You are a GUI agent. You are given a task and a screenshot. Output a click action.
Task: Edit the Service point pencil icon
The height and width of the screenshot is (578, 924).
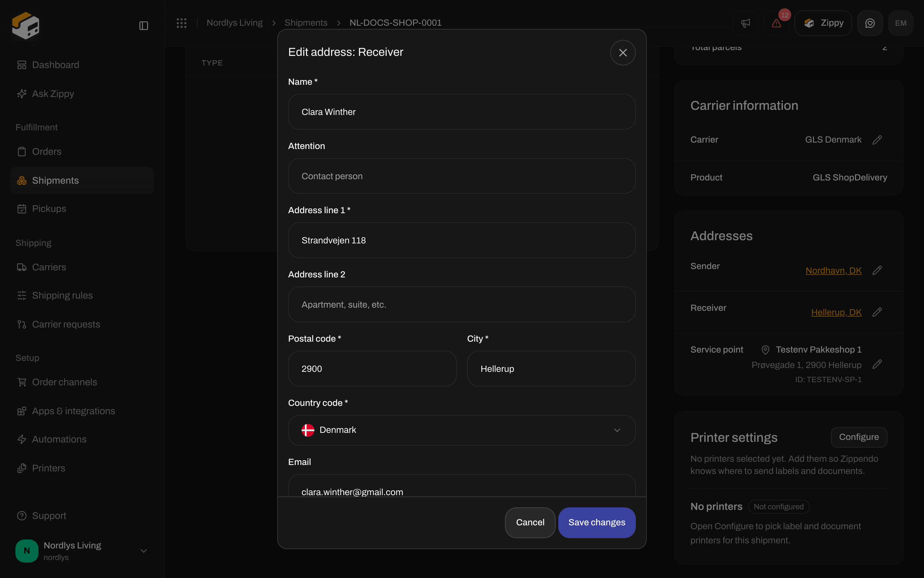[877, 364]
